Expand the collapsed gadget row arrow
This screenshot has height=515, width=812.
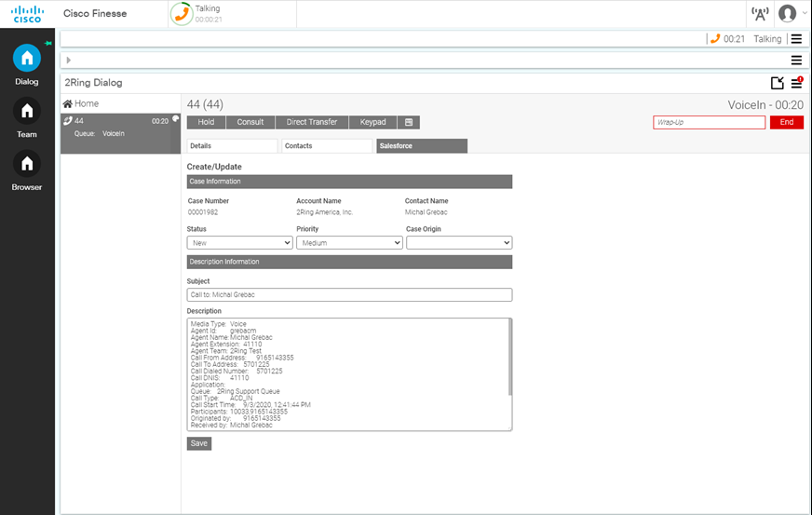click(69, 61)
